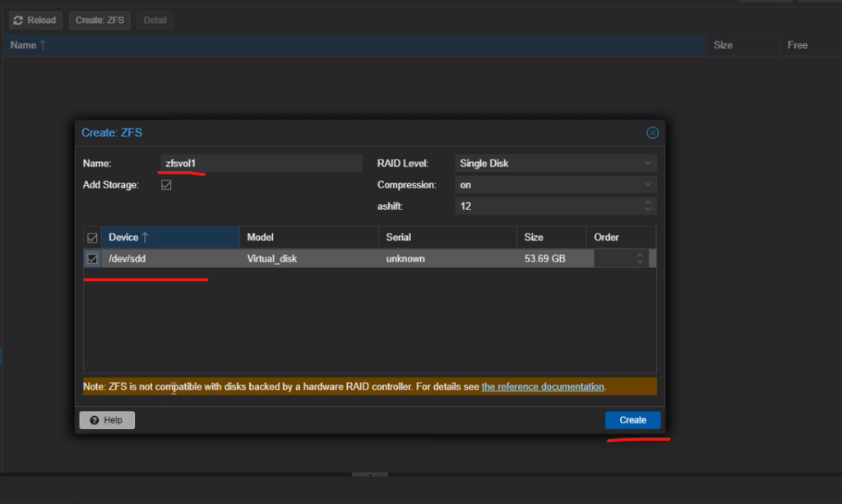Image resolution: width=842 pixels, height=504 pixels.
Task: Click the Serial column header
Action: click(448, 238)
